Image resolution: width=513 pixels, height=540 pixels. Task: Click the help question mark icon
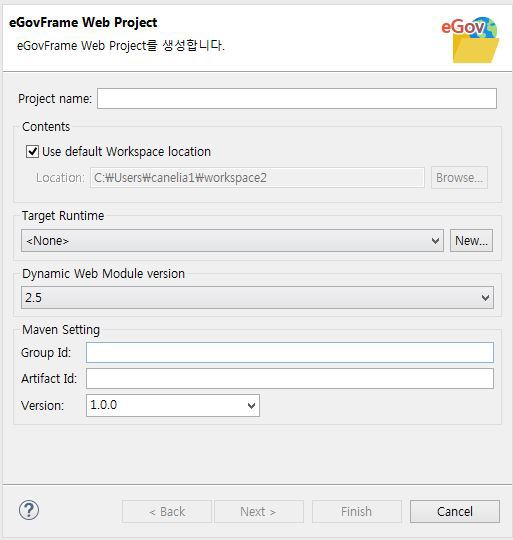(29, 510)
